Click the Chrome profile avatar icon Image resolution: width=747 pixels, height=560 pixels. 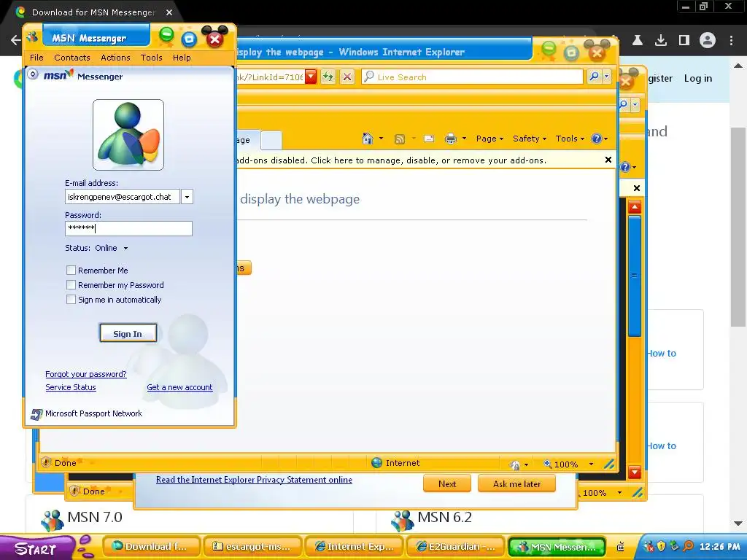(708, 41)
